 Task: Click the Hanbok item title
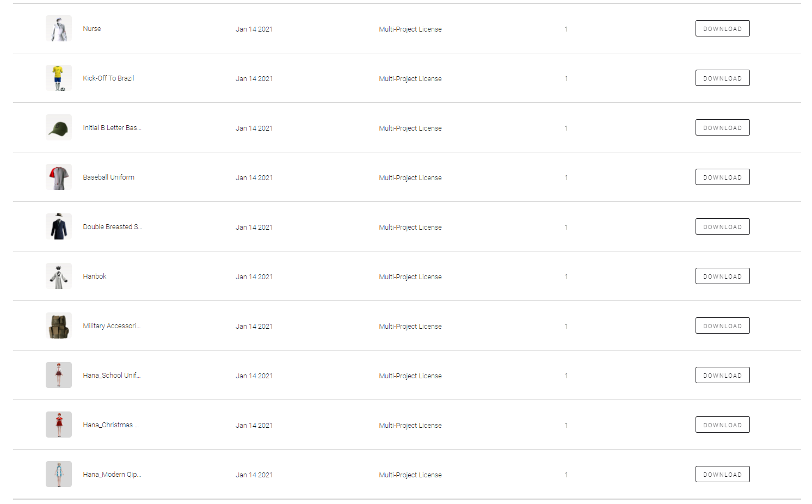point(95,276)
